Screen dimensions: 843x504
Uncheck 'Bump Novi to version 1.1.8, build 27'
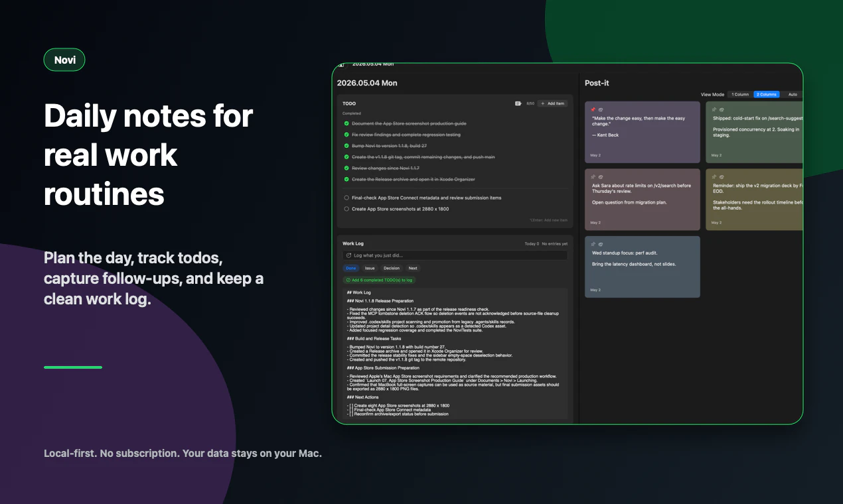coord(346,146)
